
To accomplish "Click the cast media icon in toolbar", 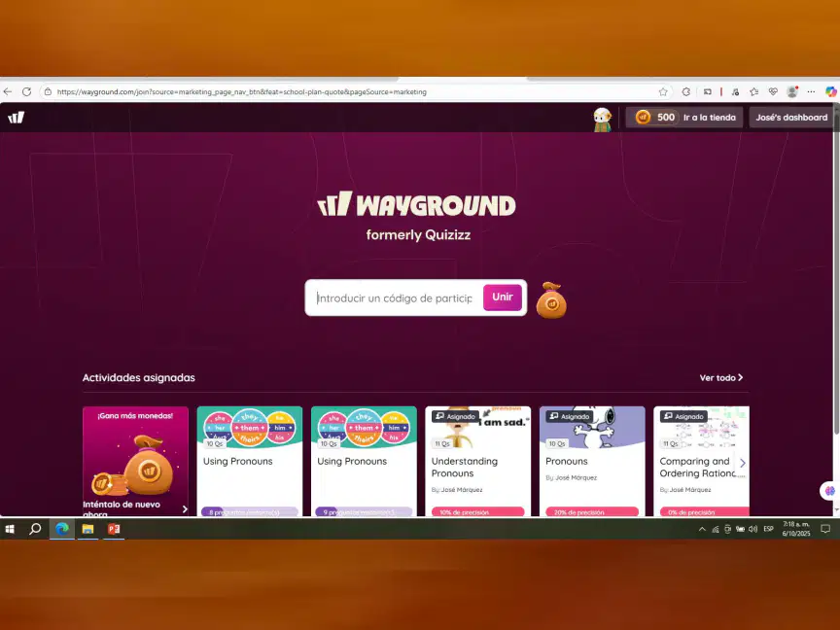I will click(x=708, y=91).
